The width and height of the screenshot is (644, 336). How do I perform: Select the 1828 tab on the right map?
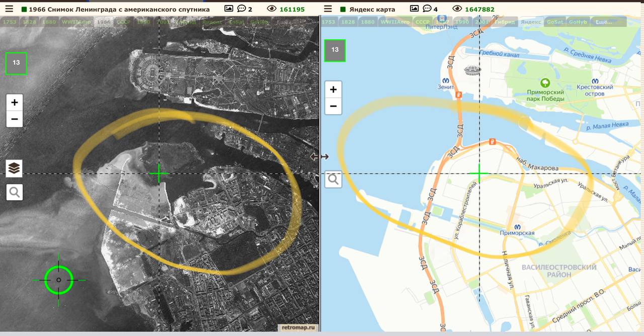348,22
